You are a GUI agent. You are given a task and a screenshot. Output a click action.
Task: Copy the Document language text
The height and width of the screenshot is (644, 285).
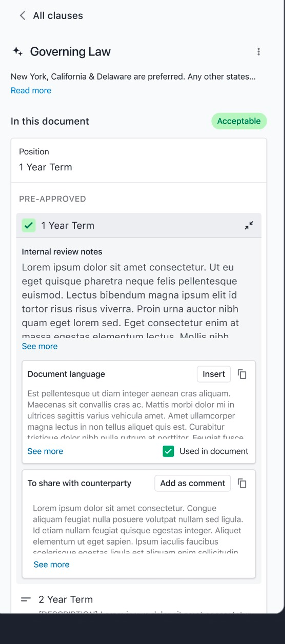pyautogui.click(x=242, y=374)
